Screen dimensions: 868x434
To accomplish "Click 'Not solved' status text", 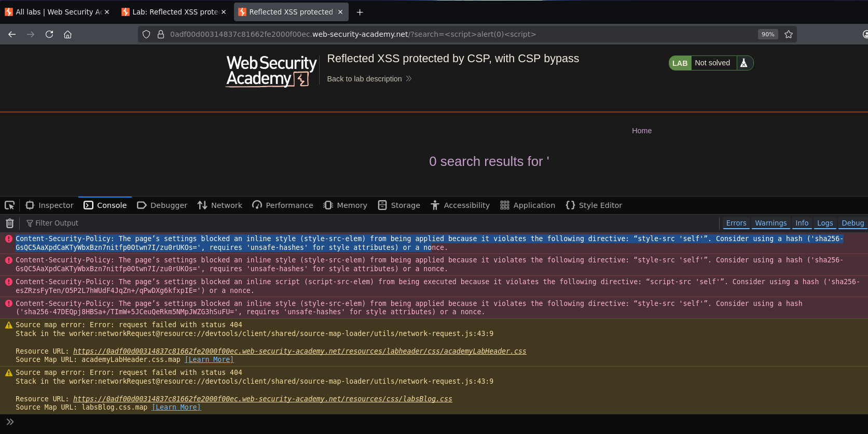I will (x=712, y=63).
